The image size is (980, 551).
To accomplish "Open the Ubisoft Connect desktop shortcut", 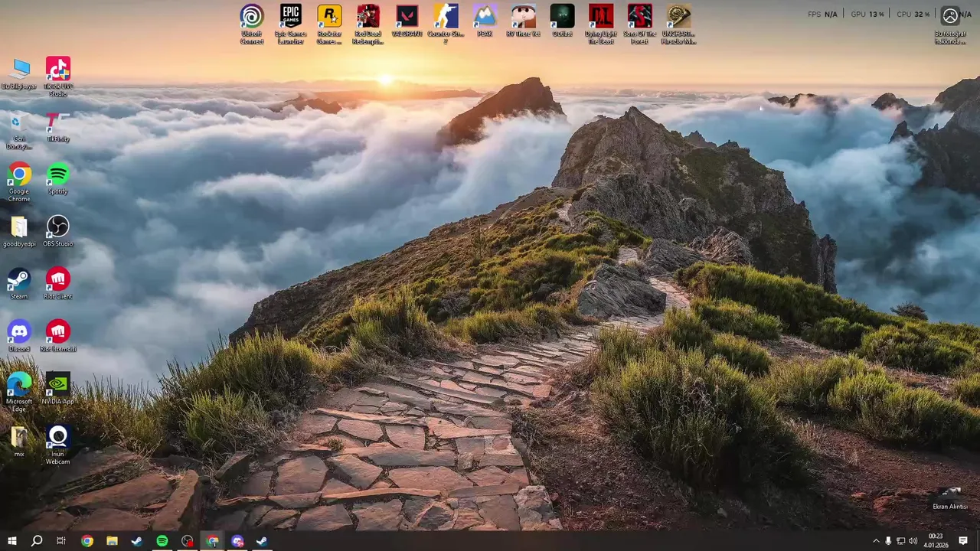I will click(252, 24).
